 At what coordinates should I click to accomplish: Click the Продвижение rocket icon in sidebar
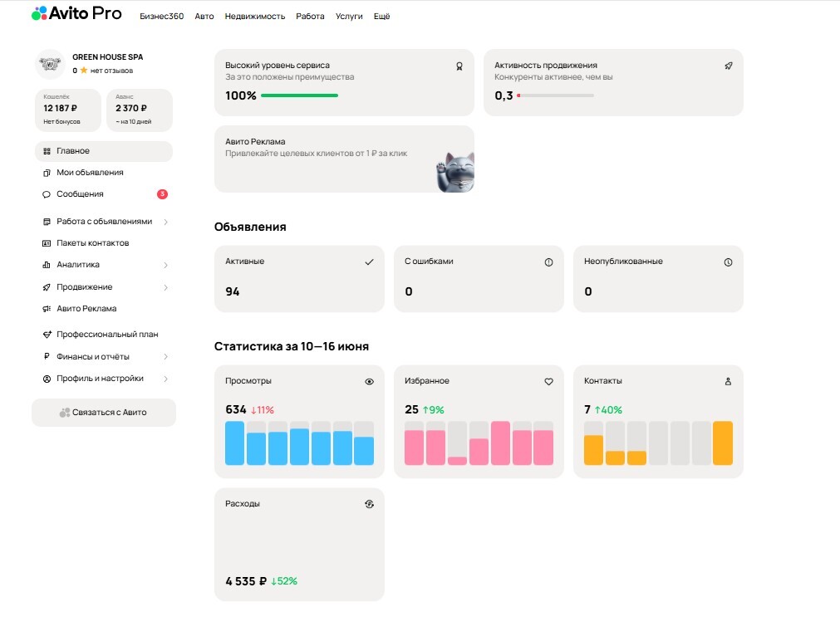click(x=47, y=287)
